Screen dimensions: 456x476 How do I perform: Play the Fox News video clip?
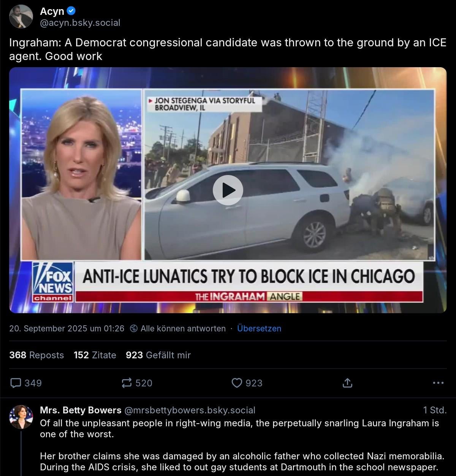(228, 190)
